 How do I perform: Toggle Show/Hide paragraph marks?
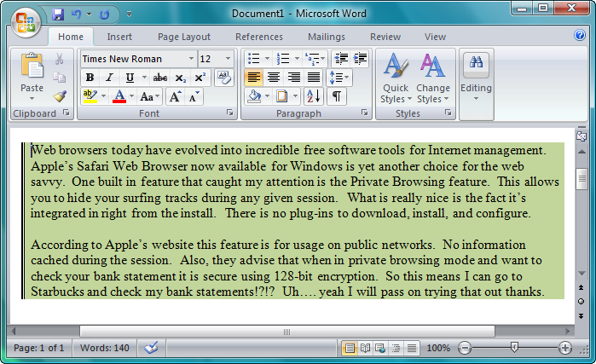[337, 96]
